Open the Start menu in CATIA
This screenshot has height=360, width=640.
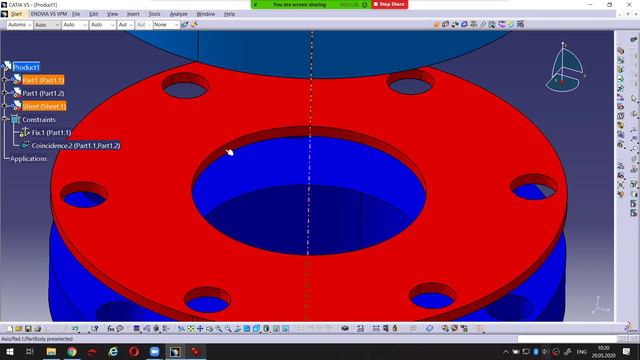(x=16, y=14)
